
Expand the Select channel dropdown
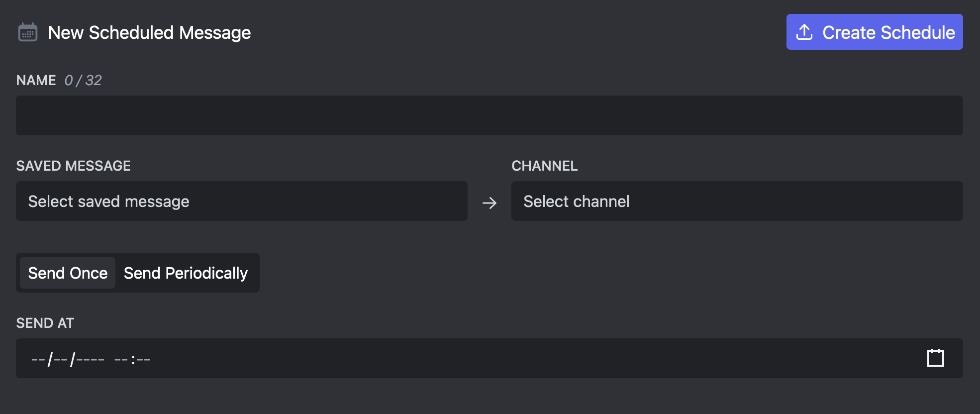(737, 201)
